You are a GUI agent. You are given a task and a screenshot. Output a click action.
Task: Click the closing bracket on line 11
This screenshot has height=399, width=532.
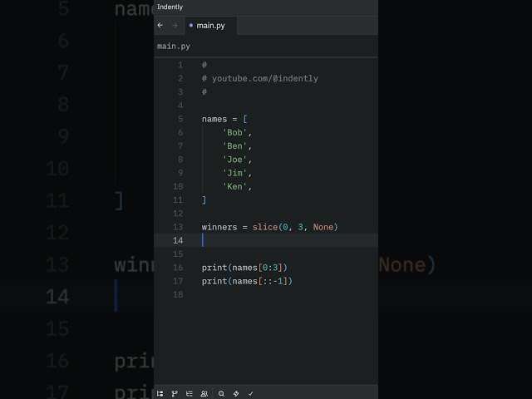pos(204,200)
